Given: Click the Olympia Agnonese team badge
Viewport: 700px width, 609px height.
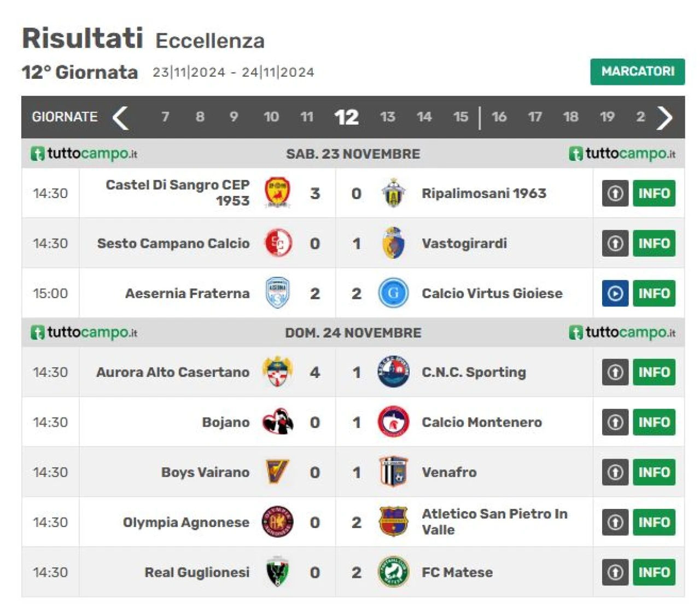Looking at the screenshot, I should coord(277,522).
